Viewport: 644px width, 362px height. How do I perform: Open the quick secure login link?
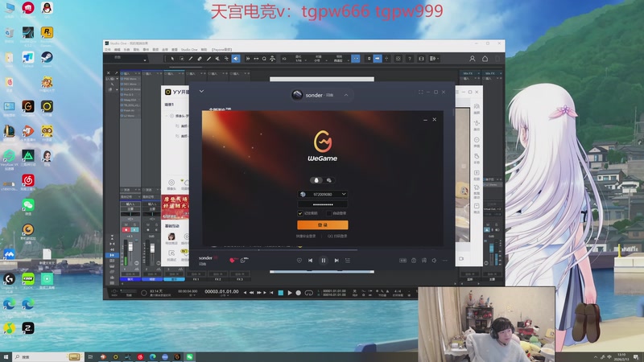(306, 237)
